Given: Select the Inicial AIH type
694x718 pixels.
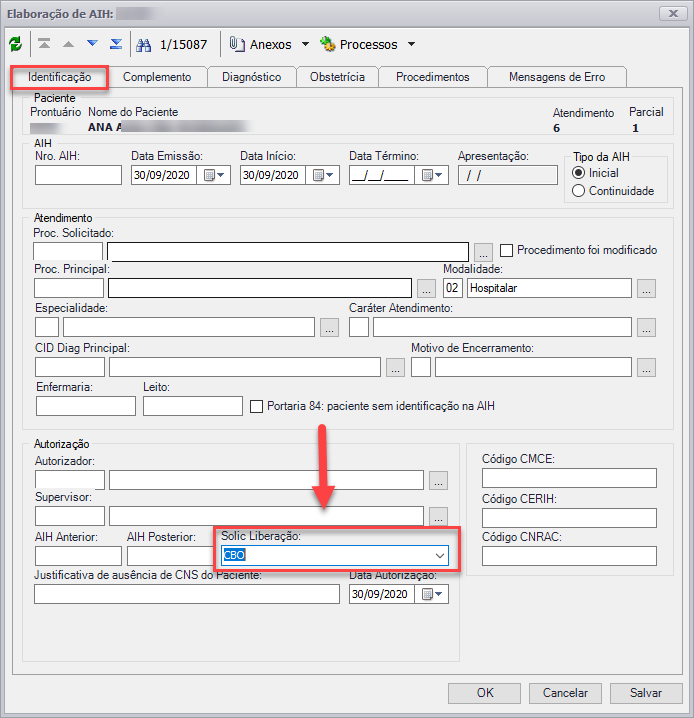Looking at the screenshot, I should (x=579, y=173).
